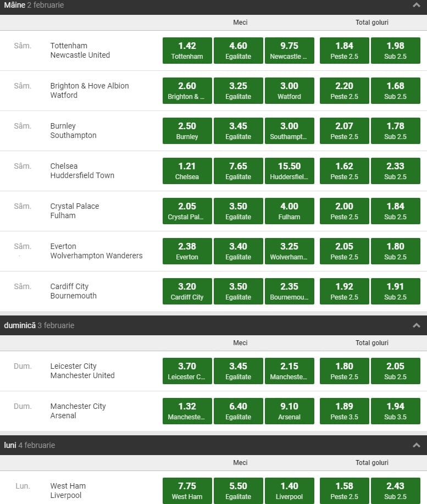This screenshot has height=504, width=427.
Task: Choose Peste 3.5 at 1.89
Action: [344, 411]
